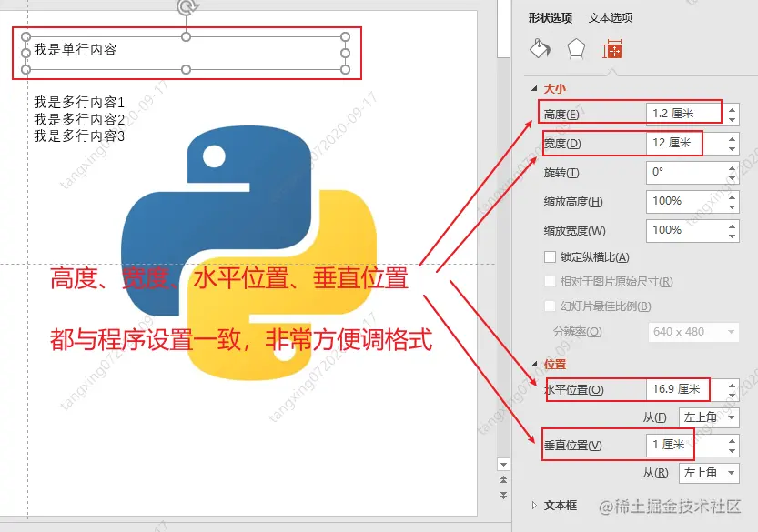
Task: Click text 我是单行内容 in the text box
Action: click(76, 49)
